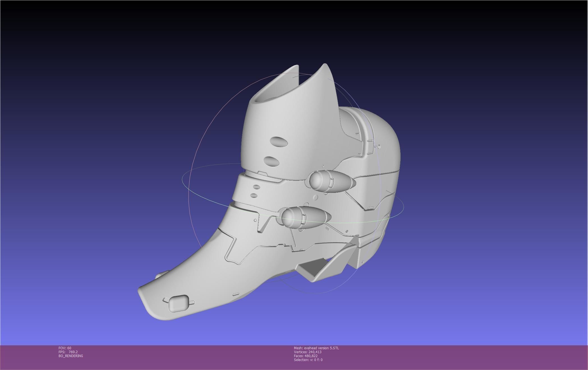Click the 'FPS: 769.2' readout
588x370 pixels.
[x=68, y=352]
